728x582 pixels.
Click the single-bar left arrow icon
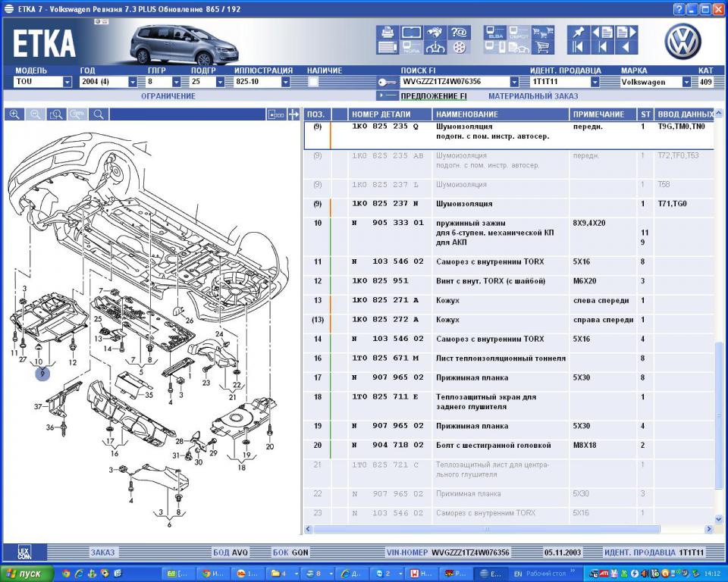[603, 47]
